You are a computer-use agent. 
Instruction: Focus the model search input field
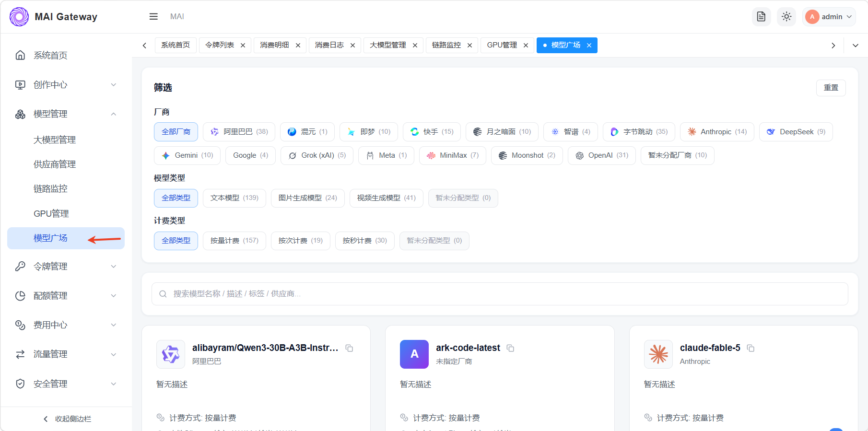[x=500, y=294]
